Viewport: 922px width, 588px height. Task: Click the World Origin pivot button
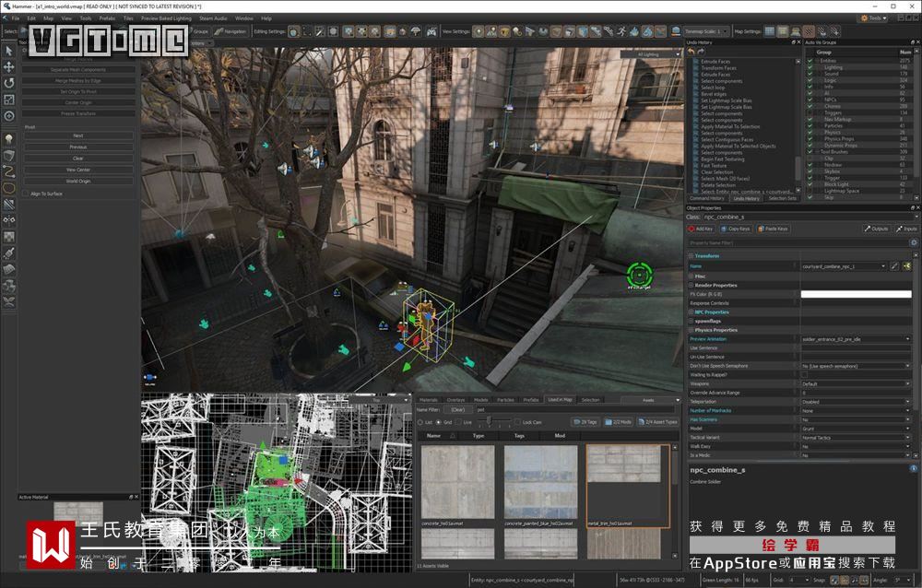coord(78,182)
